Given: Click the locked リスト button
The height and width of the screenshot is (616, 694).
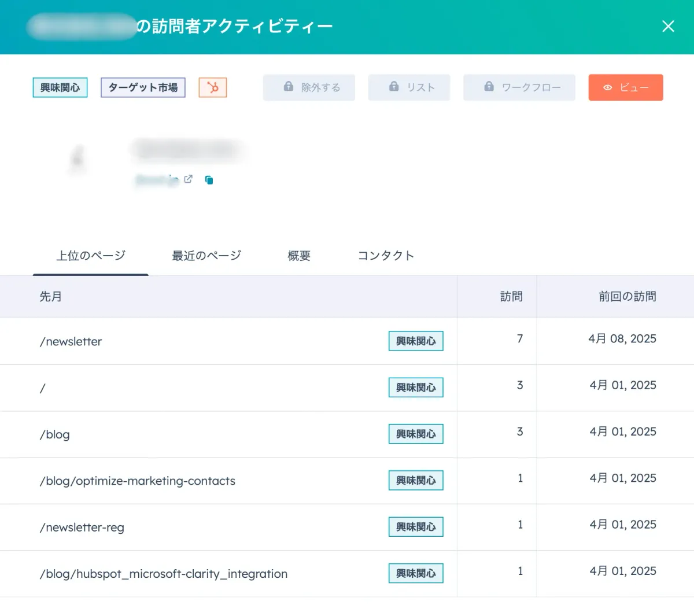Looking at the screenshot, I should (x=409, y=87).
